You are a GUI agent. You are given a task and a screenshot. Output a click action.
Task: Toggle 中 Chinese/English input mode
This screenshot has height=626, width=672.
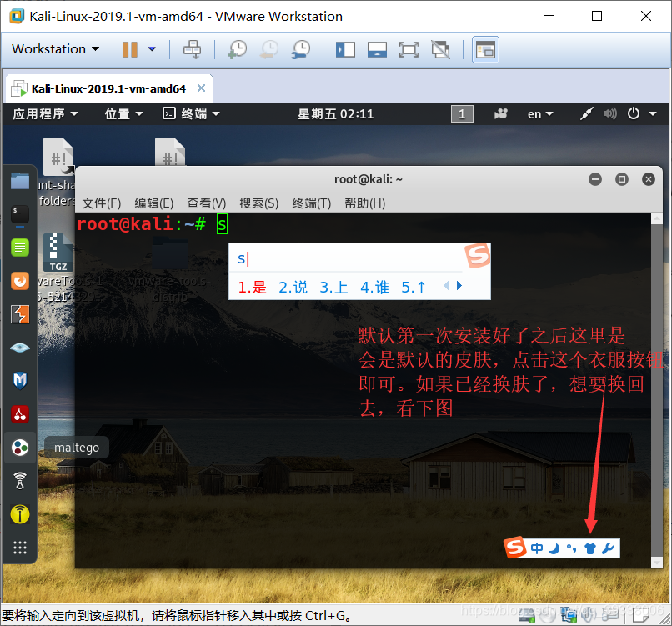click(537, 548)
